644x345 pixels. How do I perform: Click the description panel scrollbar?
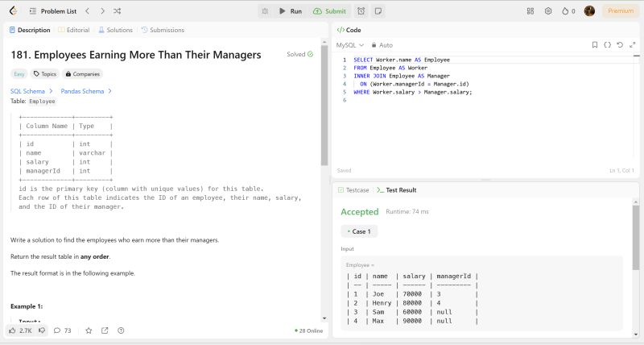point(324,106)
